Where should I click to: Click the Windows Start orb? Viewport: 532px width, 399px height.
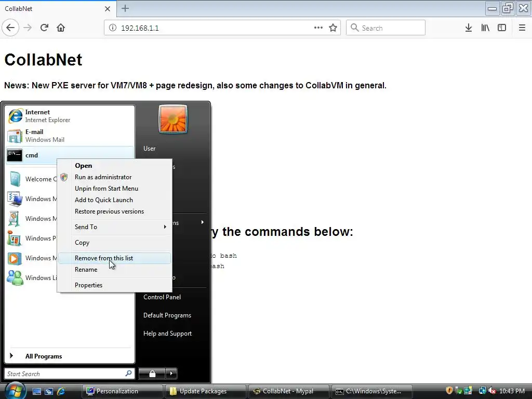[15, 391]
